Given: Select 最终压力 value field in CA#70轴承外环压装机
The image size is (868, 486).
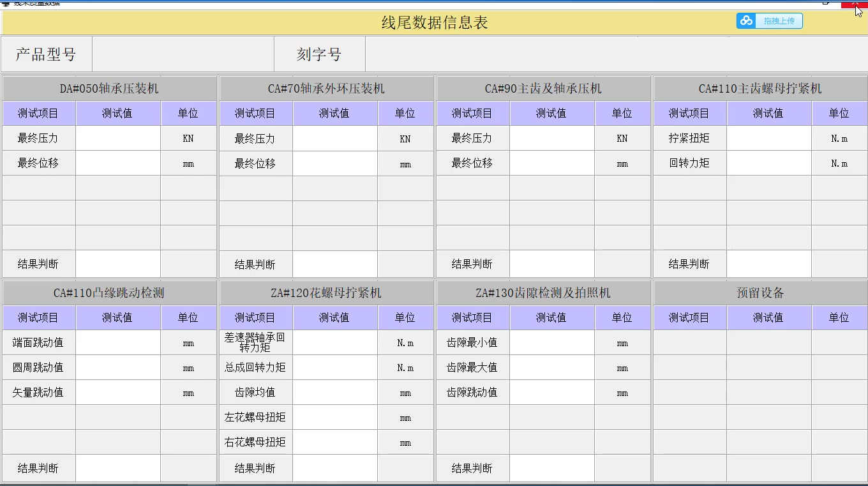Looking at the screenshot, I should (x=335, y=138).
